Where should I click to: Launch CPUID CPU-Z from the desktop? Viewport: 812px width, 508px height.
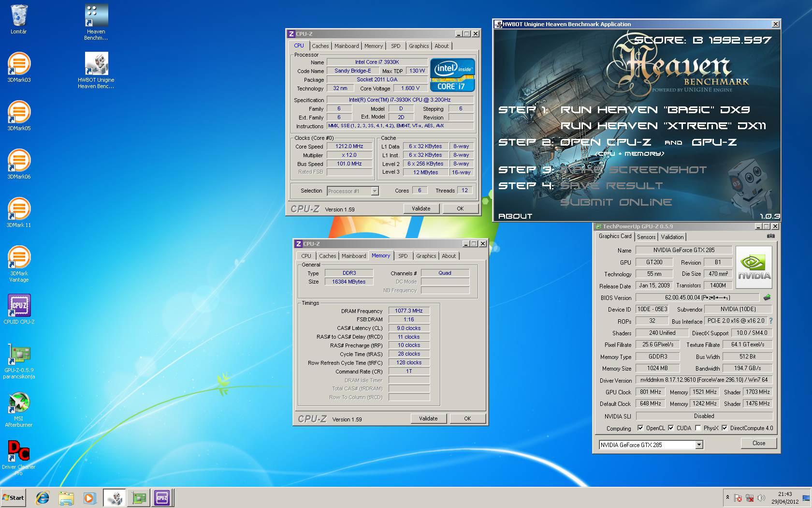(x=19, y=309)
